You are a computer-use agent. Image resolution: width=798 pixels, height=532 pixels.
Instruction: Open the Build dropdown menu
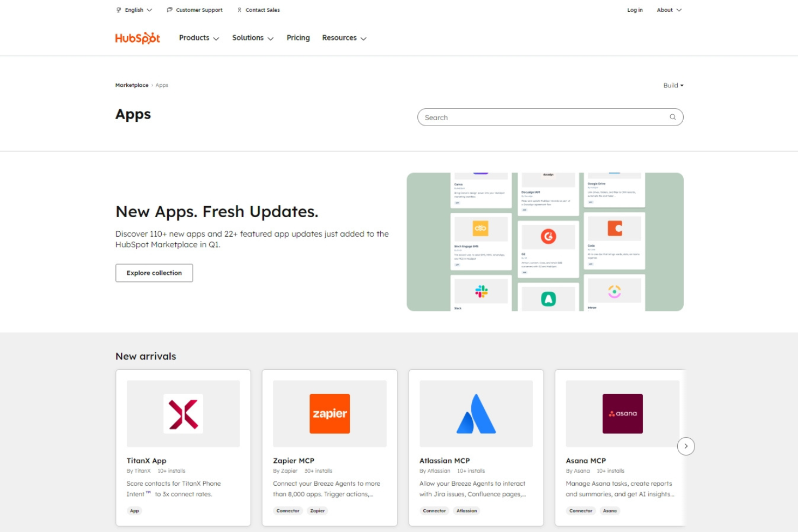click(x=673, y=85)
